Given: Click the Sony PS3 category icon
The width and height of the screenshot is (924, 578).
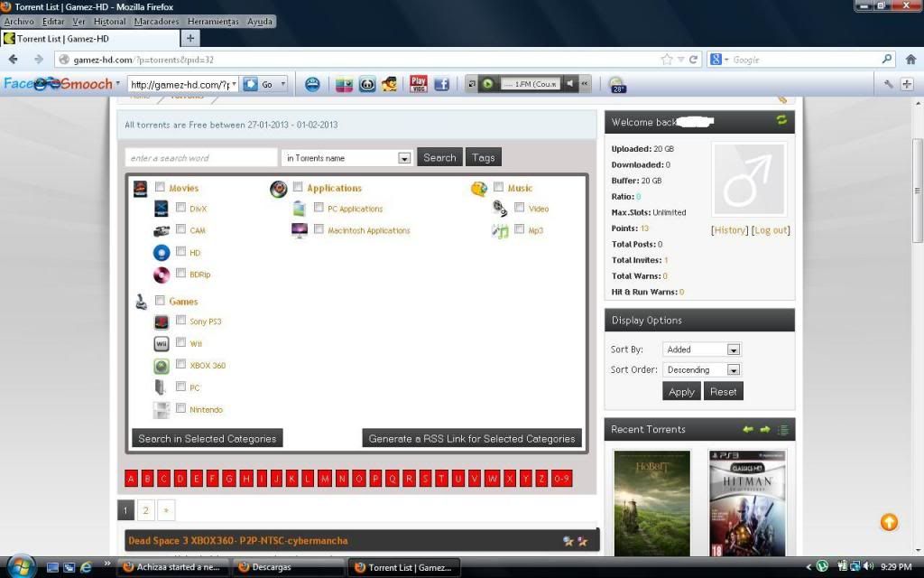Looking at the screenshot, I should tap(162, 322).
